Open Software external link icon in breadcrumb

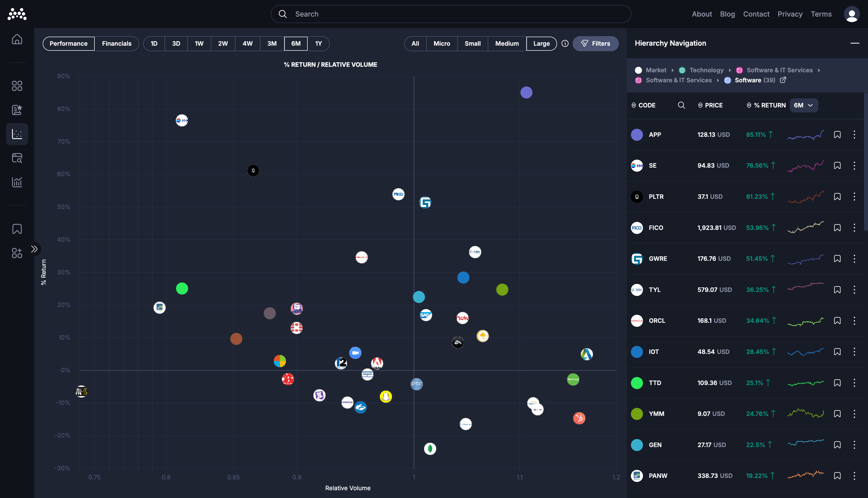click(783, 80)
